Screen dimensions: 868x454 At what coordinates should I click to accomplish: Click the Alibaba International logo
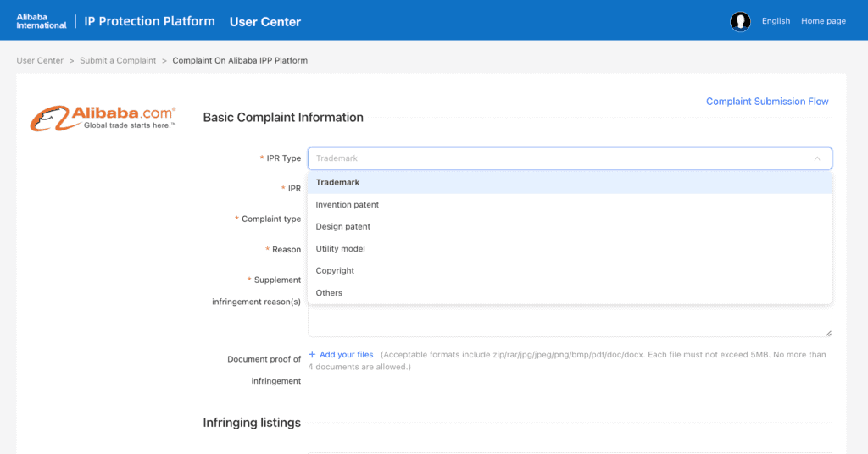[42, 21]
